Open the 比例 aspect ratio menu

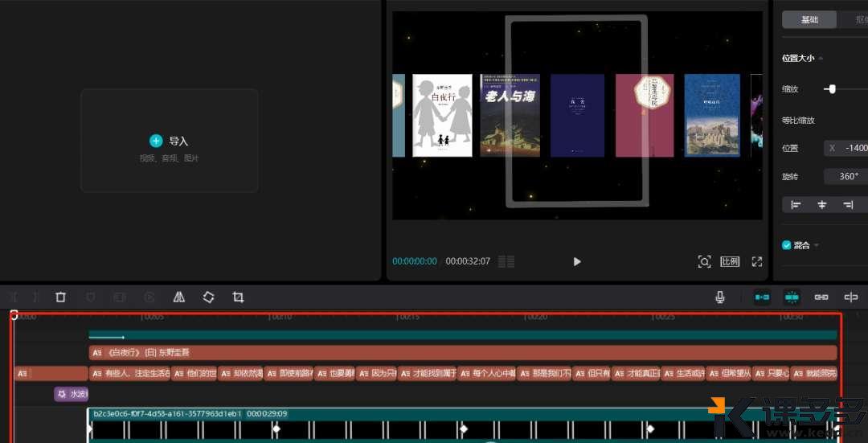(x=730, y=261)
